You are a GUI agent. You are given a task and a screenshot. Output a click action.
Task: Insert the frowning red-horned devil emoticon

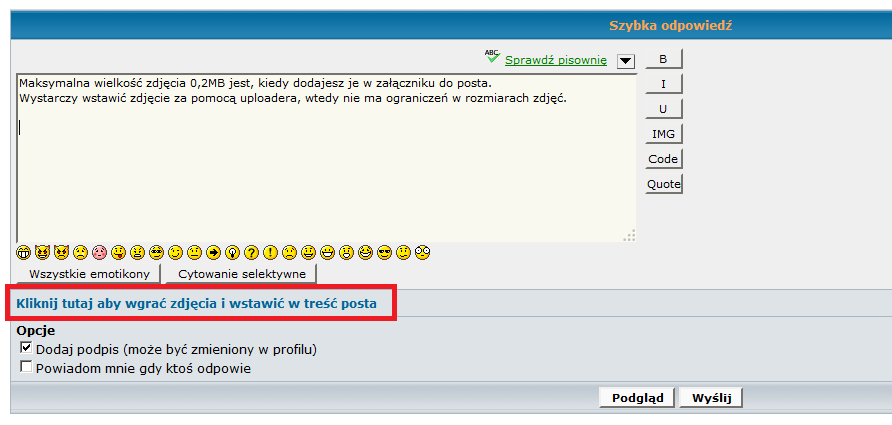(x=61, y=251)
